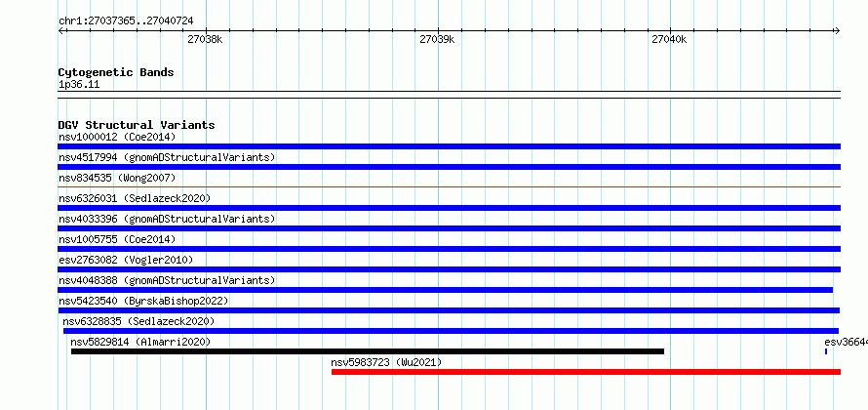The width and height of the screenshot is (868, 410).
Task: Click the left arrow end of ruler
Action: (x=61, y=30)
